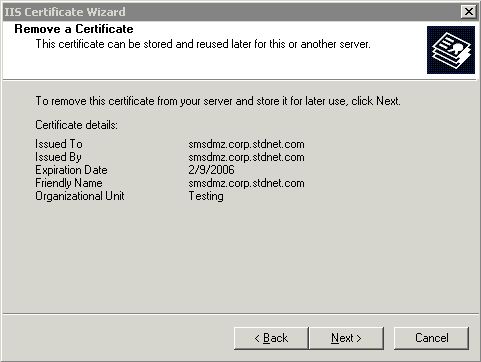Close the IIS Certificate Wizard window

[469, 12]
